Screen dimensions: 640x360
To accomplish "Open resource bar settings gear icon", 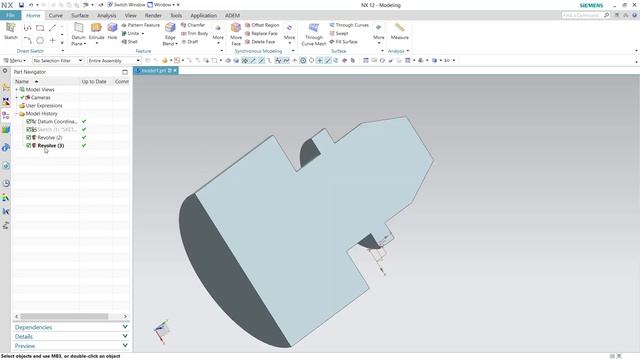I will (5, 71).
